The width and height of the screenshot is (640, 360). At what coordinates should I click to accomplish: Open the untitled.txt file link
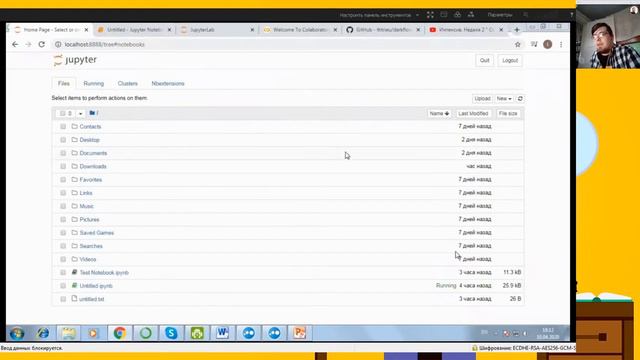[x=92, y=299]
